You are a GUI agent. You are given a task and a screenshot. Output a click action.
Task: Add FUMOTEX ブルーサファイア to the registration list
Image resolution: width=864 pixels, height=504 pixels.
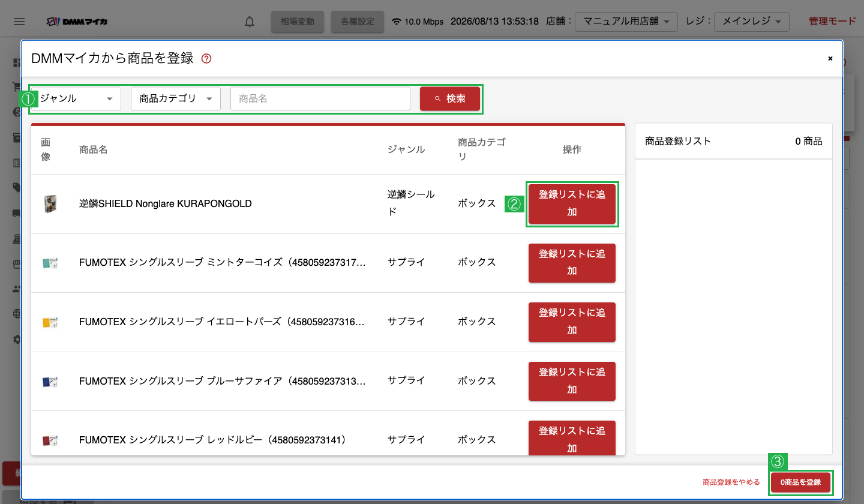[x=572, y=381]
